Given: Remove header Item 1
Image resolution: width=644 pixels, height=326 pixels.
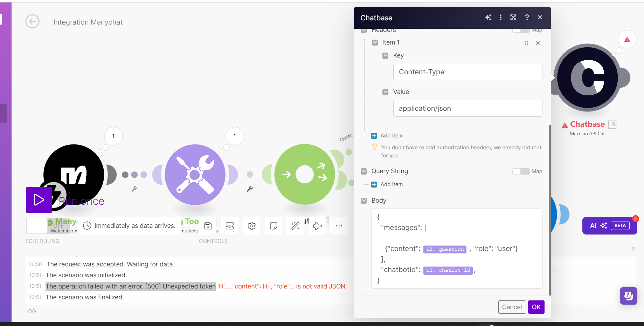Looking at the screenshot, I should pyautogui.click(x=538, y=43).
